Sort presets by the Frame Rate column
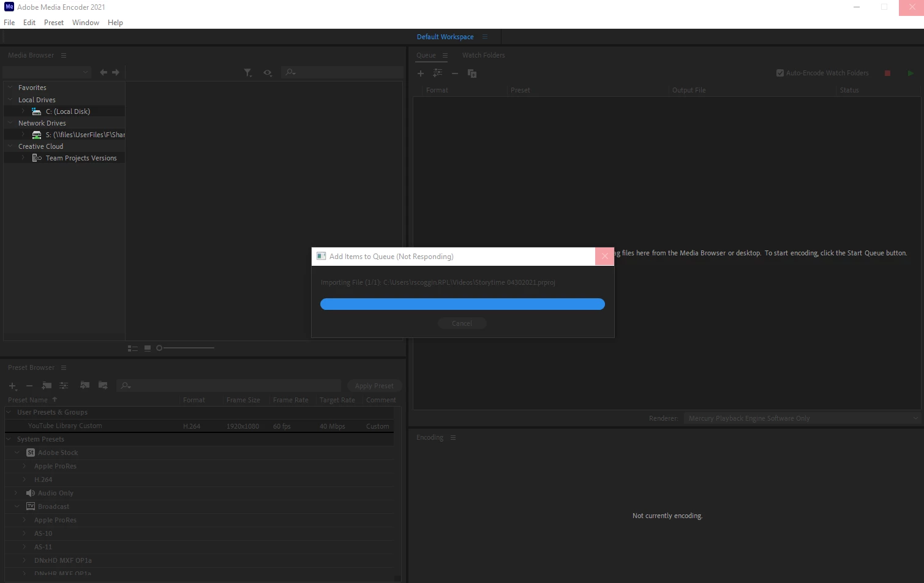 [291, 400]
